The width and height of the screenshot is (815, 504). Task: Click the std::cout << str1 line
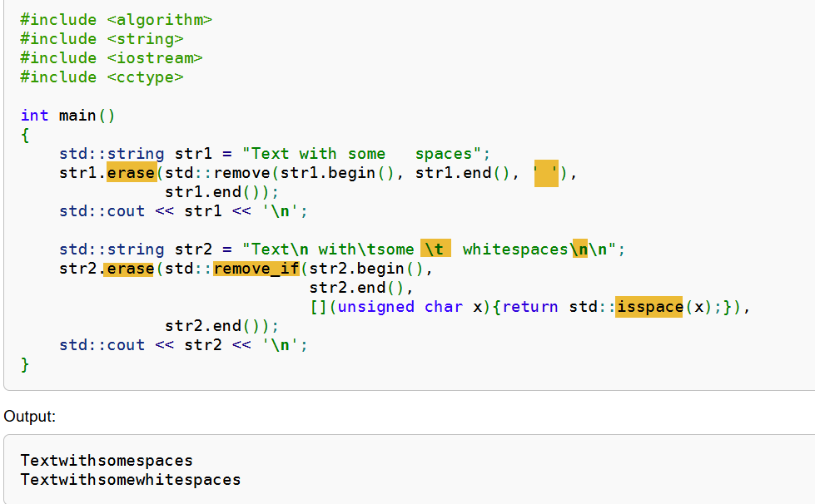[183, 211]
